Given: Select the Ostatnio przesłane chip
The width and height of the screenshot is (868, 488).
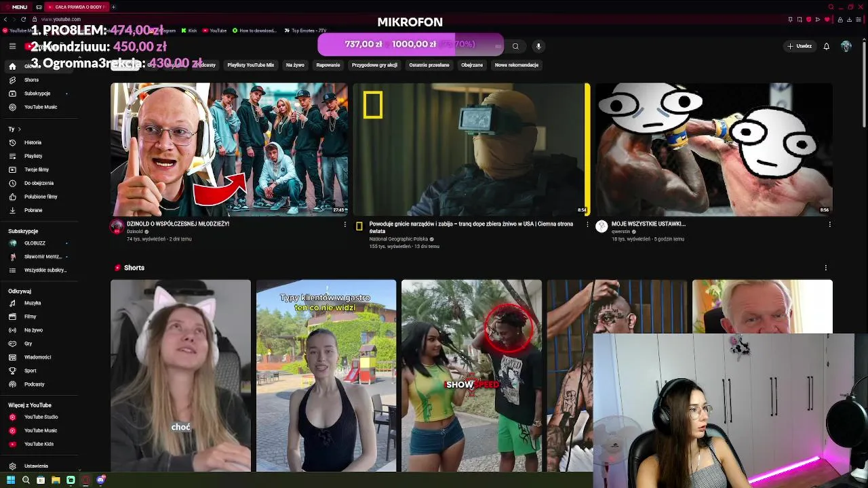Looking at the screenshot, I should [429, 65].
